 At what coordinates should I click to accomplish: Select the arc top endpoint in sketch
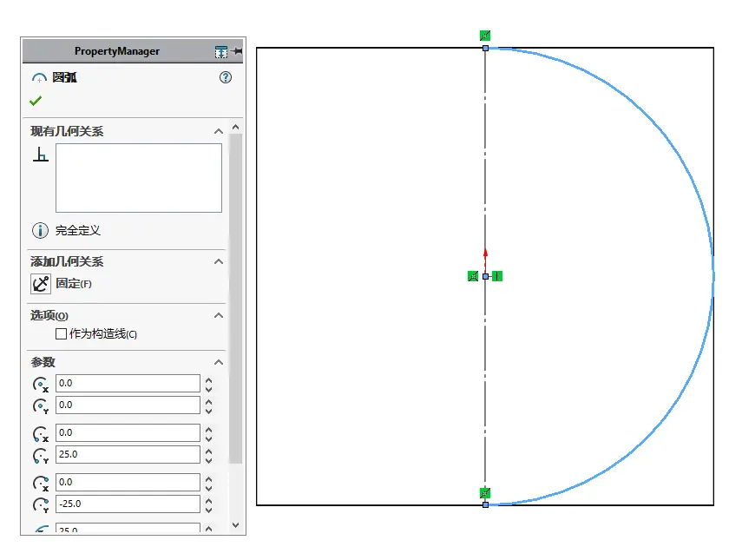click(x=485, y=49)
